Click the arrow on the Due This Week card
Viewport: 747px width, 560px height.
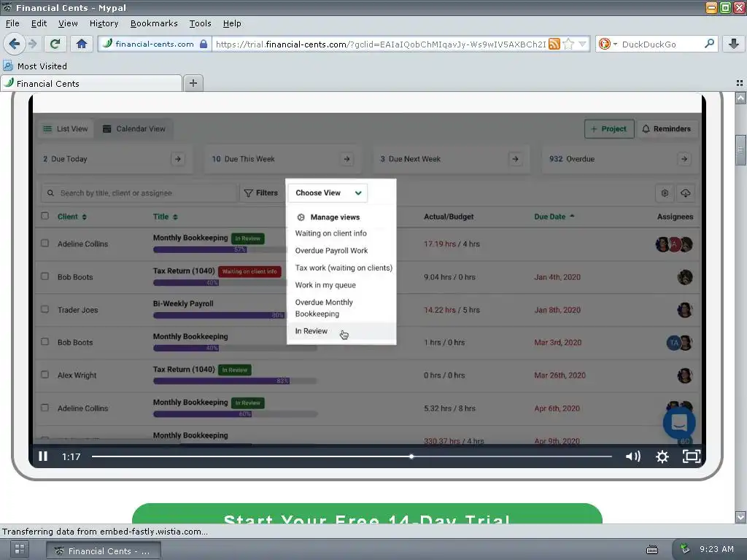tap(347, 159)
